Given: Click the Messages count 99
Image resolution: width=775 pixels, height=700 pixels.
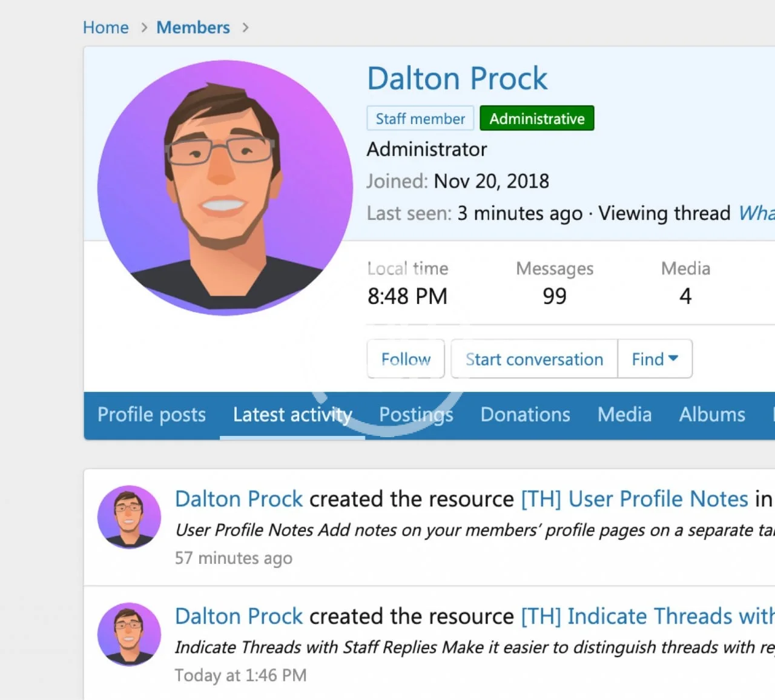Looking at the screenshot, I should coord(554,296).
